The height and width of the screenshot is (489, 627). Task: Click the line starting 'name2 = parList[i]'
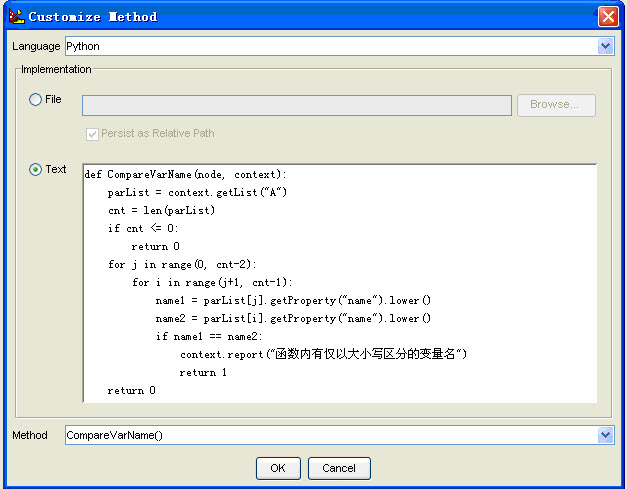coord(293,318)
